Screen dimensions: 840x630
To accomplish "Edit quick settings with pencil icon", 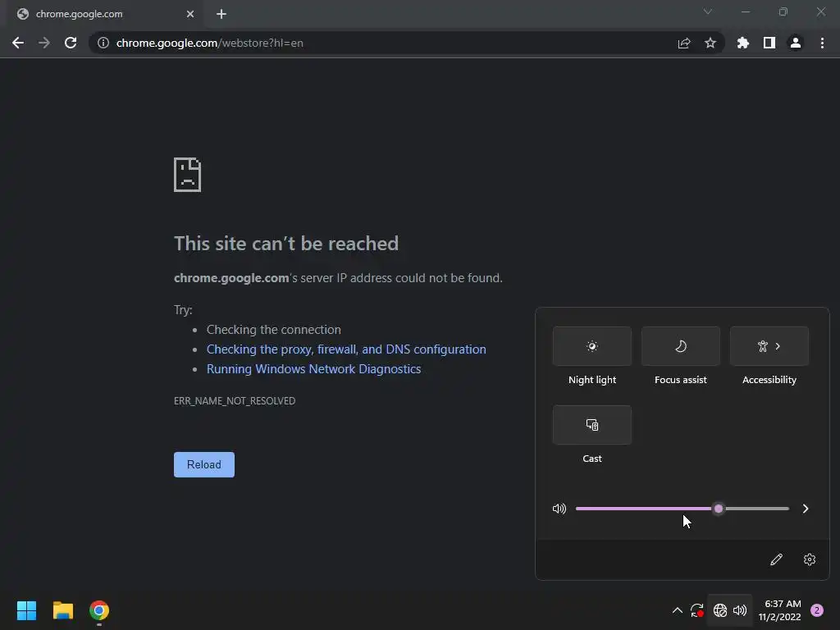I will coord(776,559).
